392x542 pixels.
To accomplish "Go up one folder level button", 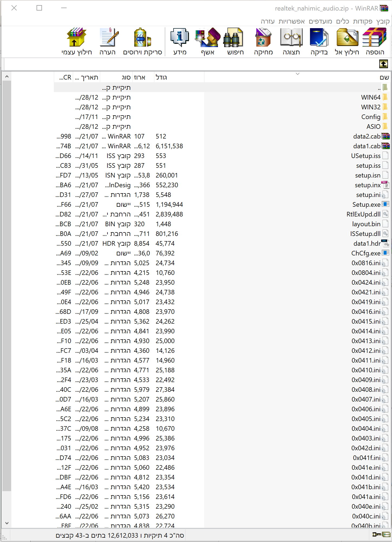I will point(383,64).
